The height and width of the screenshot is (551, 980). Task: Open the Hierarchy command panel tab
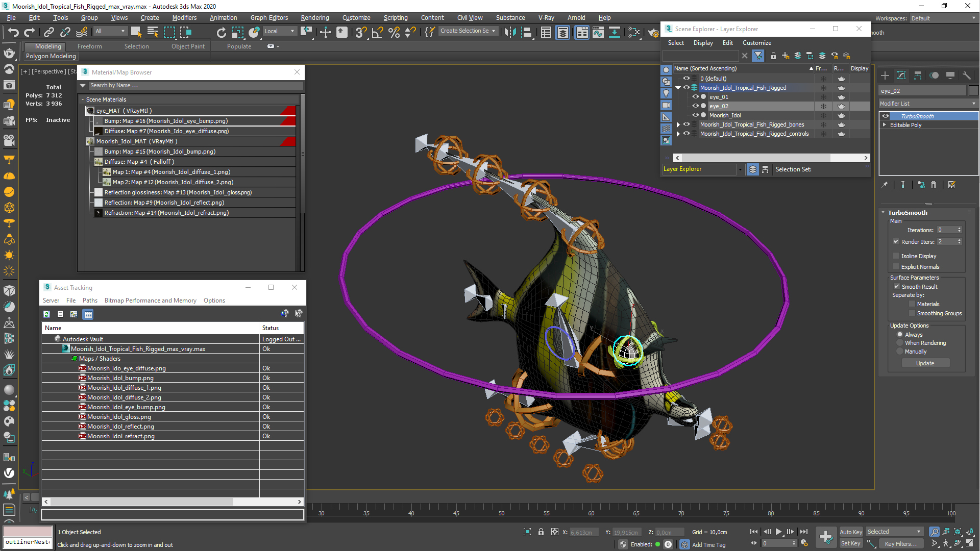click(918, 75)
